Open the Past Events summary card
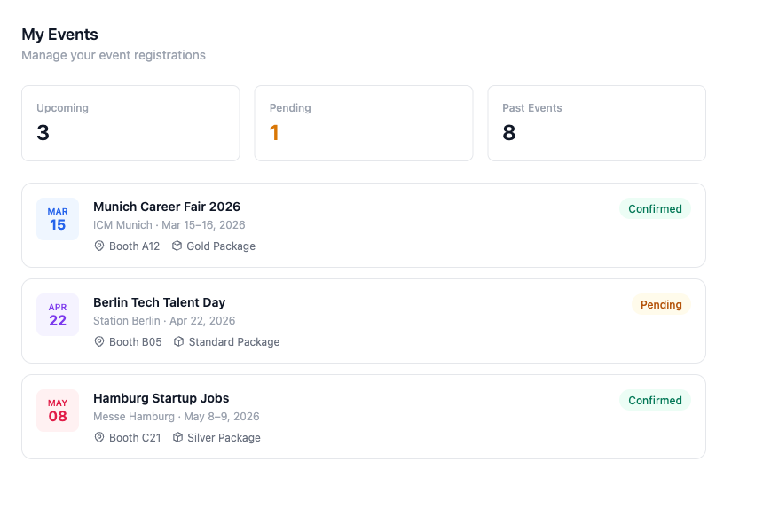The height and width of the screenshot is (532, 763). click(x=597, y=122)
